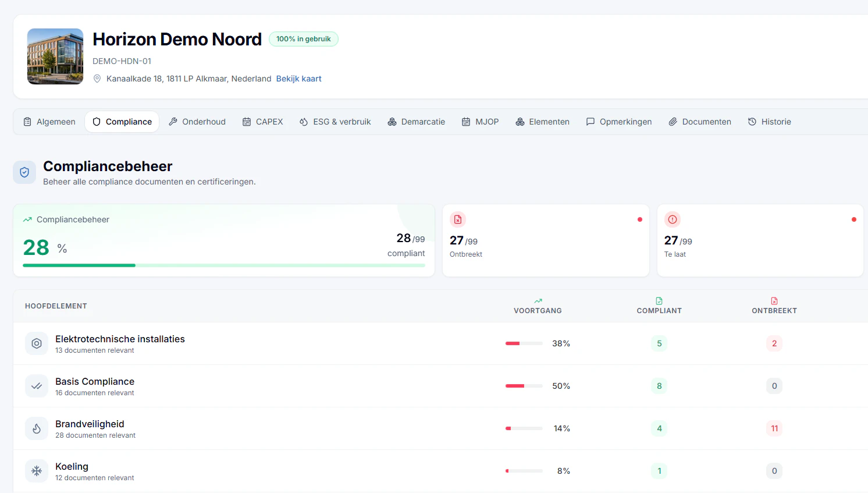868x493 pixels.
Task: Click the Basis Compliance double-check icon
Action: [37, 386]
